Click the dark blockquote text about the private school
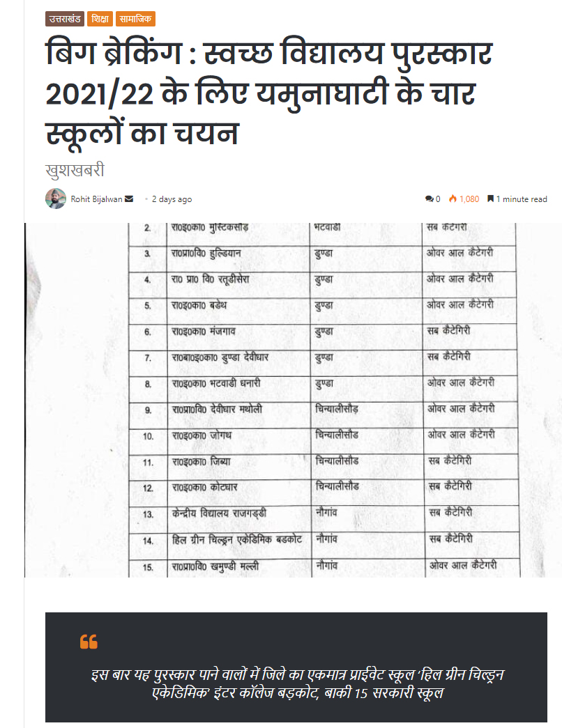The height and width of the screenshot is (728, 562). [x=296, y=683]
